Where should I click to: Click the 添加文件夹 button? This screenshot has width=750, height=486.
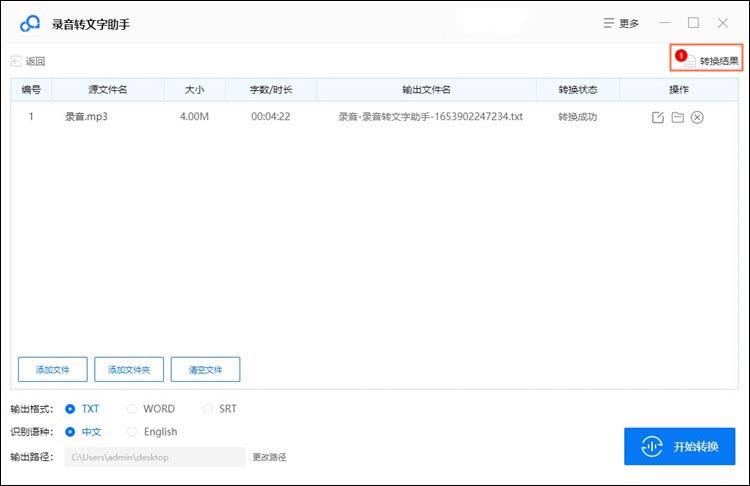click(x=129, y=369)
